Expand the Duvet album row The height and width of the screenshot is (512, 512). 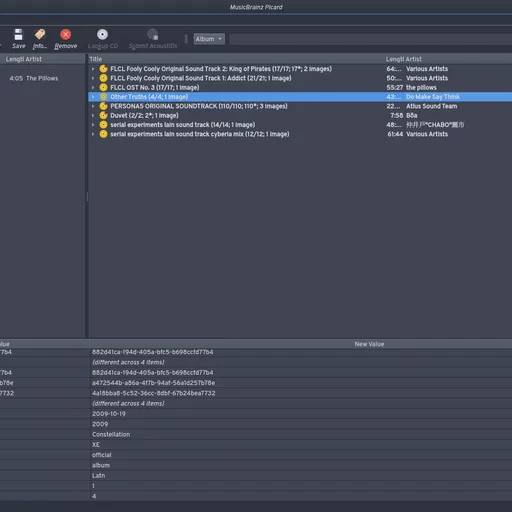coord(93,116)
